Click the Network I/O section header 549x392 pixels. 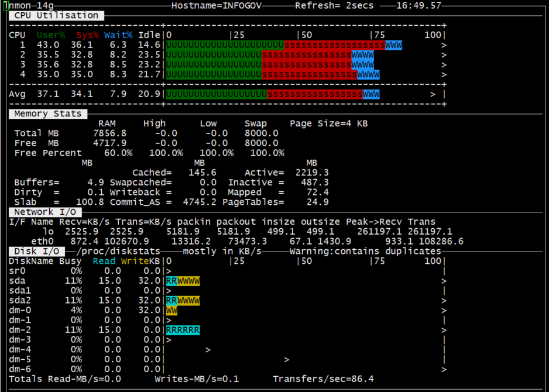[45, 212]
